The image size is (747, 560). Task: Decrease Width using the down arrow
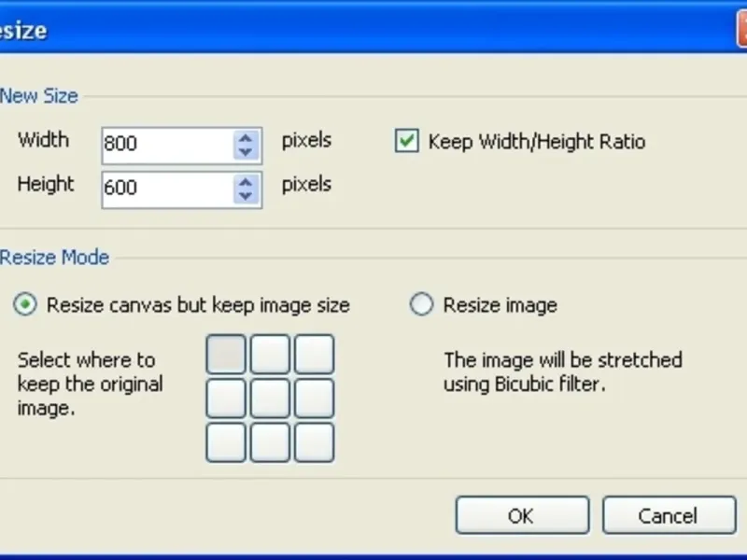[x=246, y=151]
